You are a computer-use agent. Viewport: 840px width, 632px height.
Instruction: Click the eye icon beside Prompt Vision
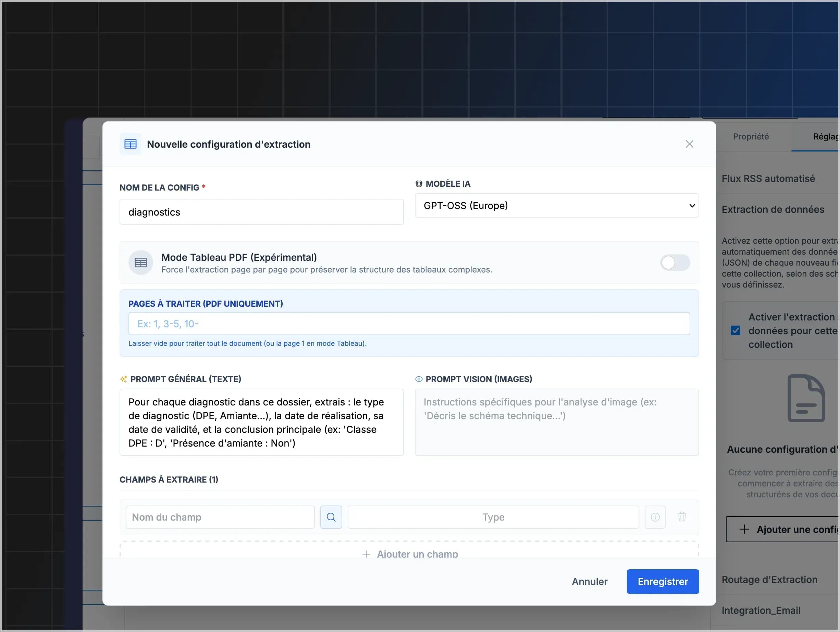click(419, 379)
